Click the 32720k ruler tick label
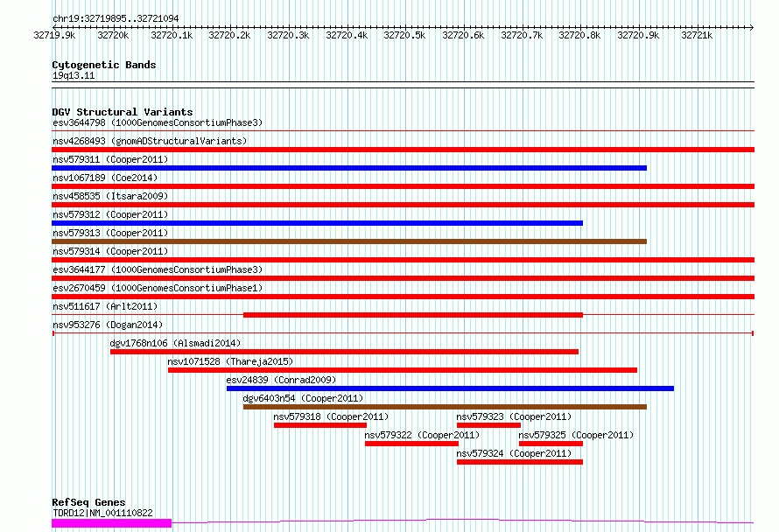Viewport: 779px width, 532px height. pos(113,35)
